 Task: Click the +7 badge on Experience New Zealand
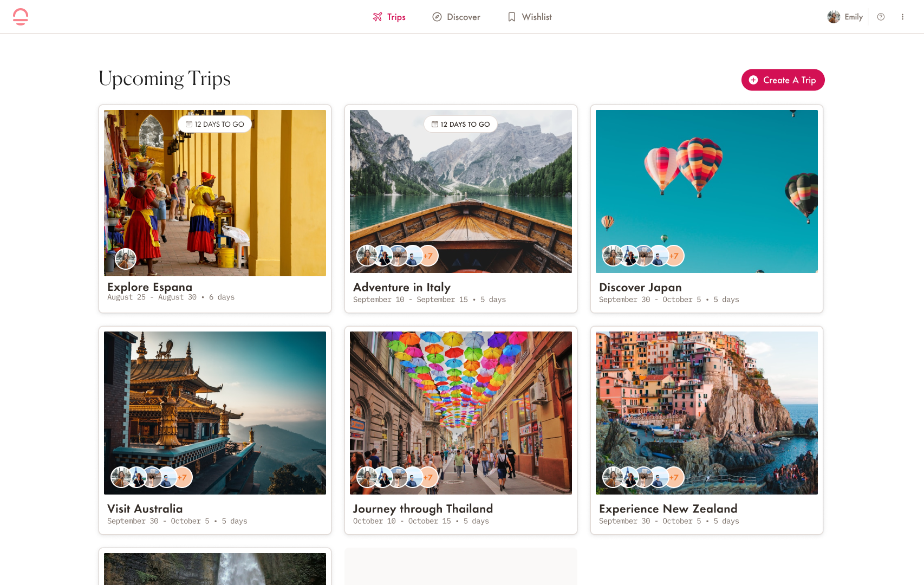[x=674, y=477]
